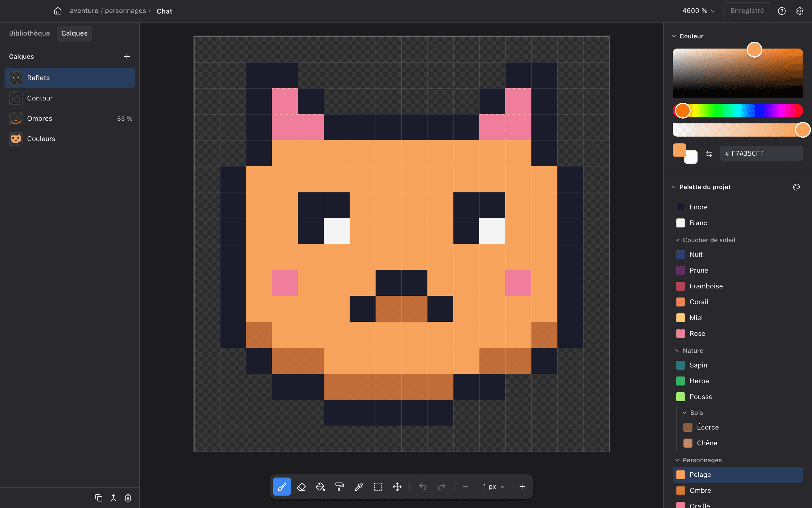Screen dimensions: 812x508
Task: Select the Brush tool
Action: (282, 487)
